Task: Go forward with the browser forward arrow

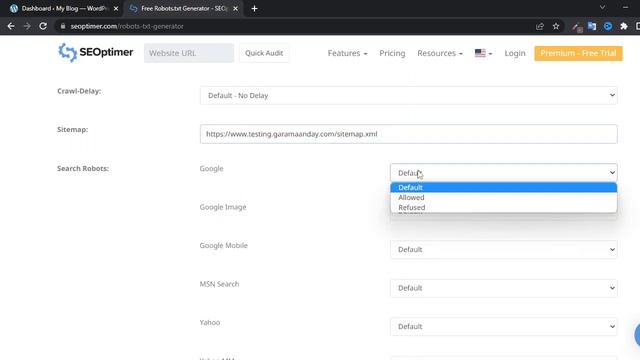Action: pos(27,26)
